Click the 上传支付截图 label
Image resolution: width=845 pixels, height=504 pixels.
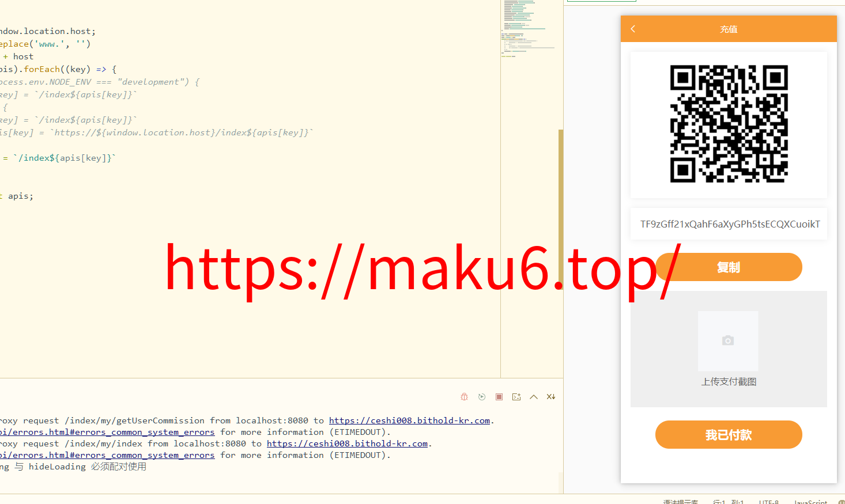(x=729, y=382)
